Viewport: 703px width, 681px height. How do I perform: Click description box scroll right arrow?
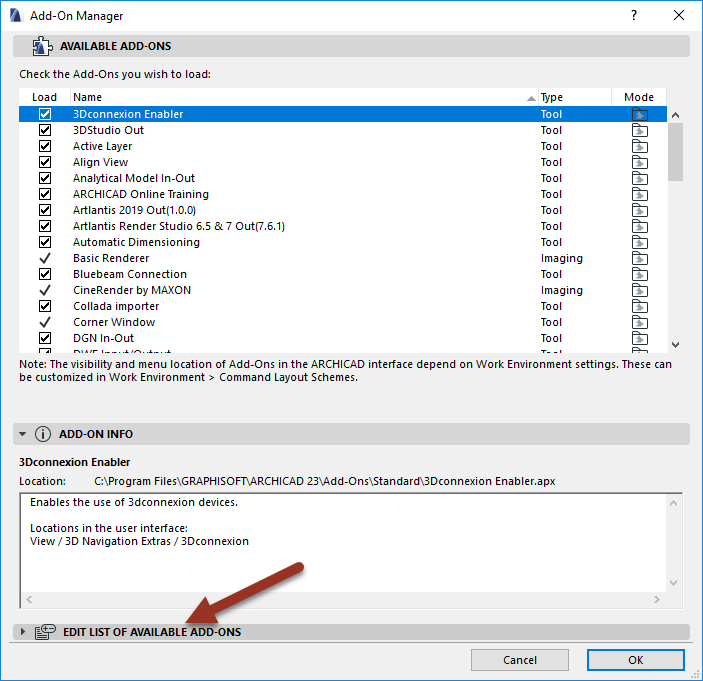point(657,599)
